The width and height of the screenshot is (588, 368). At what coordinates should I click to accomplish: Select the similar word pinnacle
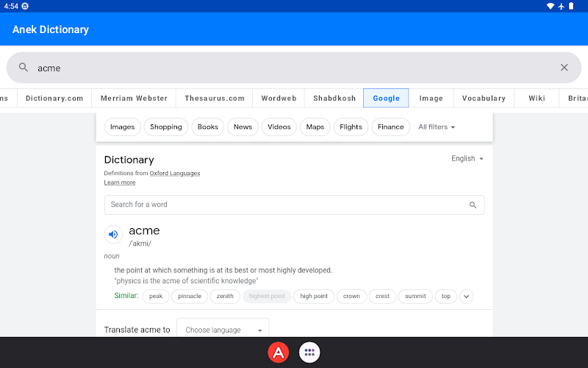[x=190, y=297]
